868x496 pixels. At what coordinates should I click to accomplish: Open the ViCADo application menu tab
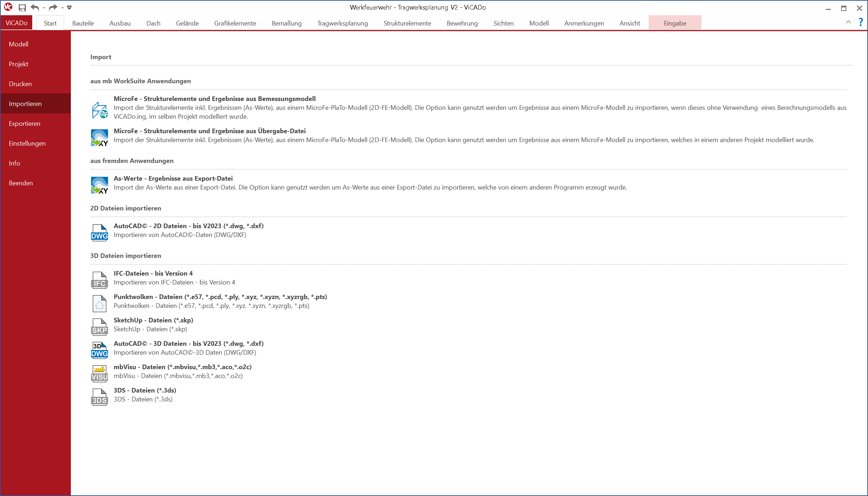click(17, 23)
